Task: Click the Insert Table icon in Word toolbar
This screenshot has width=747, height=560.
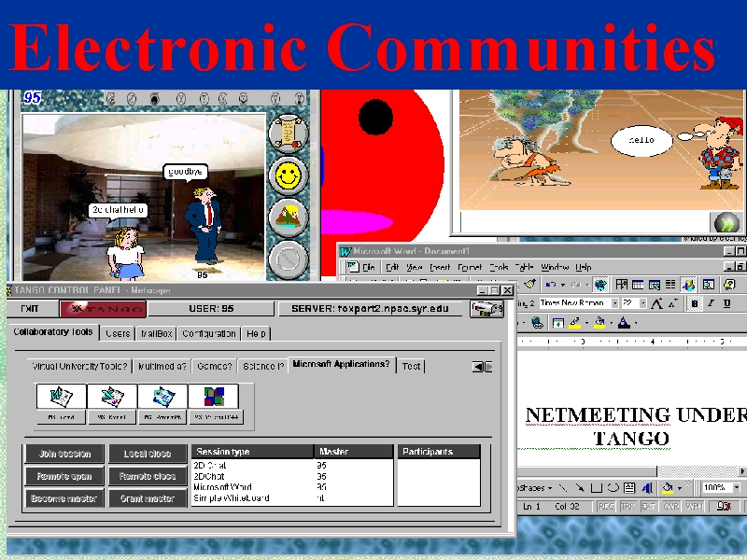Action: tap(638, 285)
